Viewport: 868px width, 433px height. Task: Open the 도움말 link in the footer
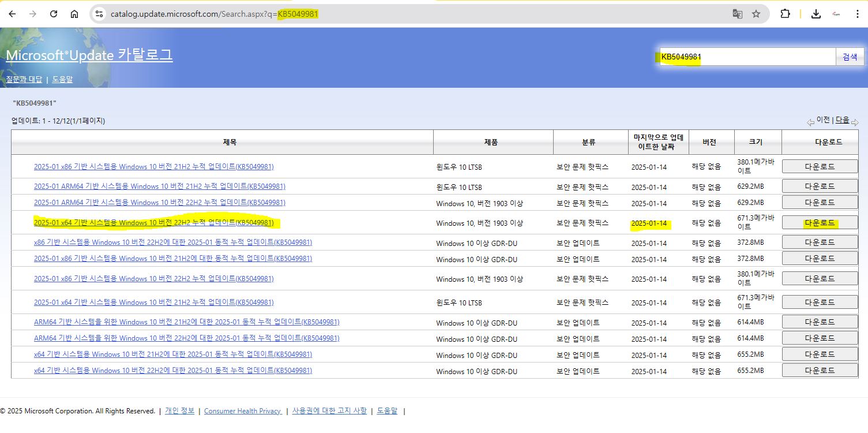coord(387,411)
